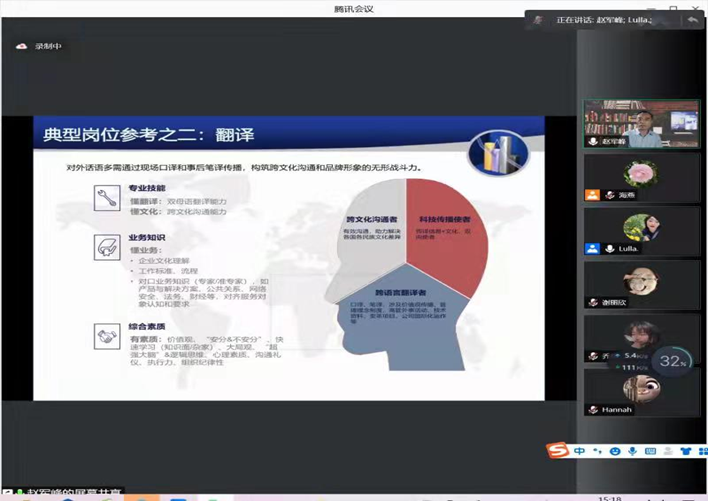The image size is (708, 501).
Task: Open the Sogou emoji smiley panel
Action: pos(614,452)
